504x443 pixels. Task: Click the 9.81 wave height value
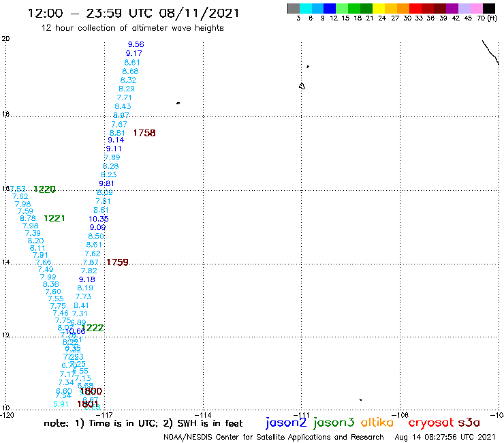pyautogui.click(x=106, y=184)
